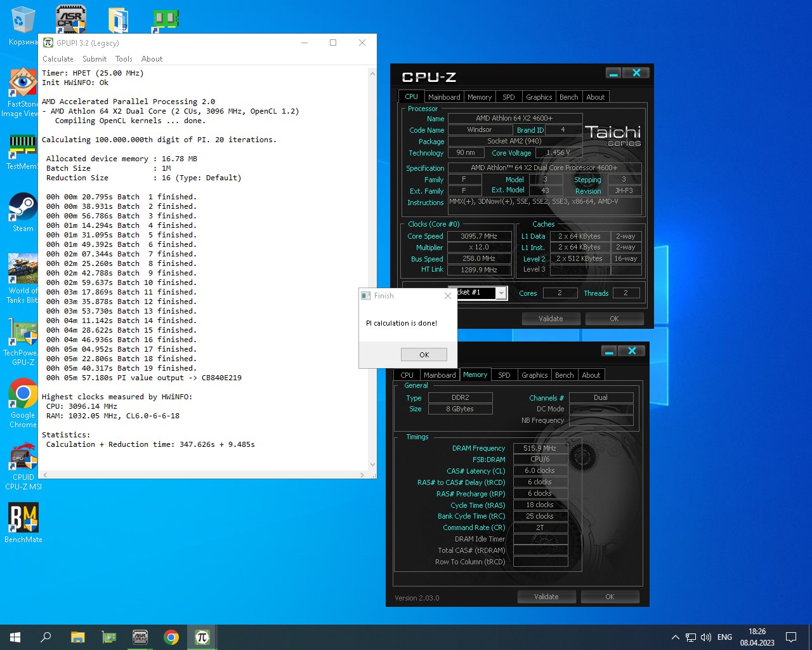Select CPU tab in lower CPU-Z window
This screenshot has height=650, width=812.
(x=407, y=375)
